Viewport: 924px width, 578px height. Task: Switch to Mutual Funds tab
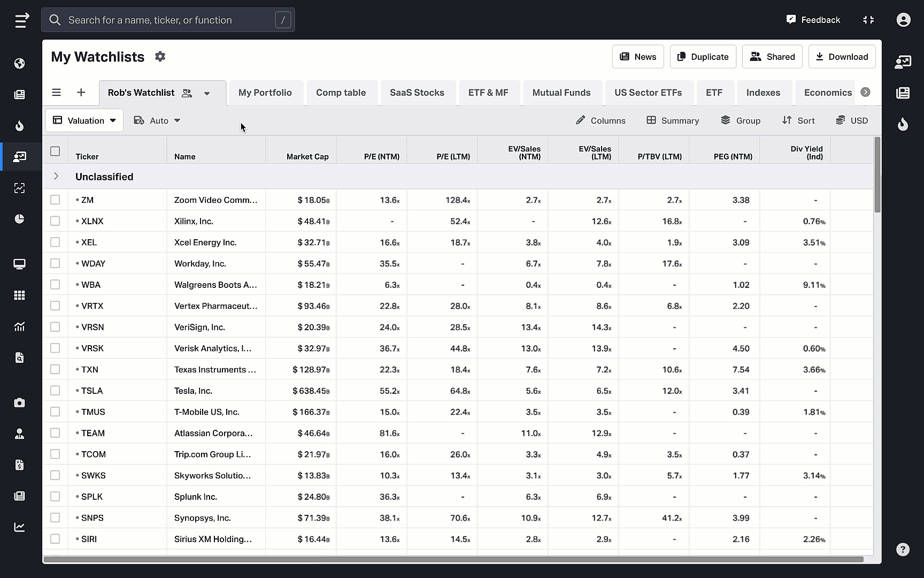tap(561, 93)
